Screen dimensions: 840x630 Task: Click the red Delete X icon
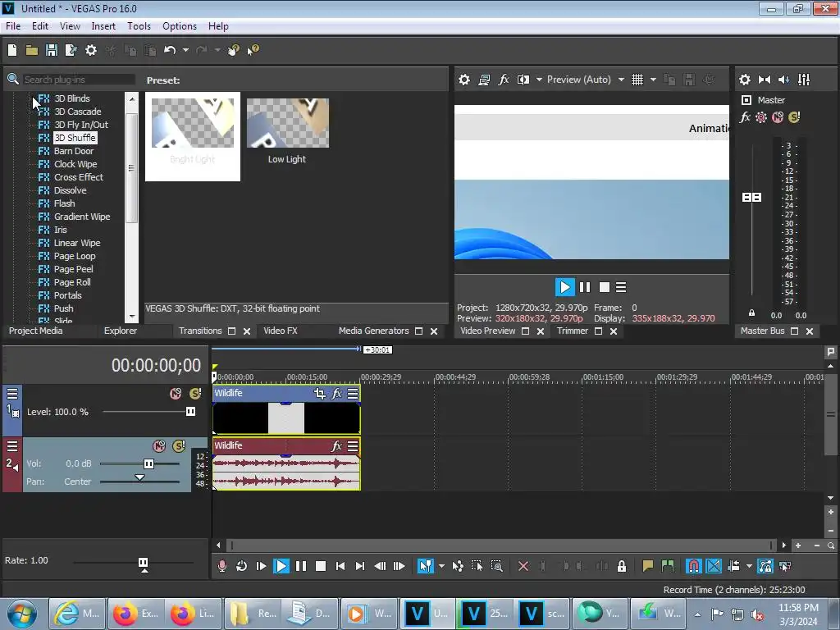coord(523,566)
